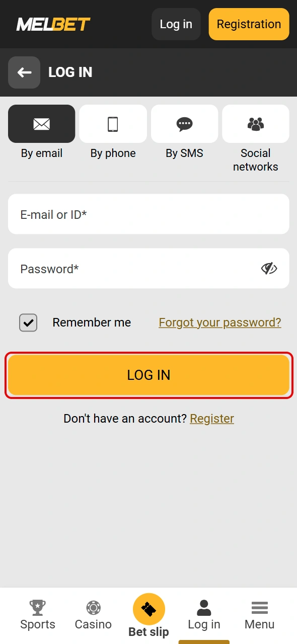
Task: Select the phone icon for phone login
Action: (113, 124)
